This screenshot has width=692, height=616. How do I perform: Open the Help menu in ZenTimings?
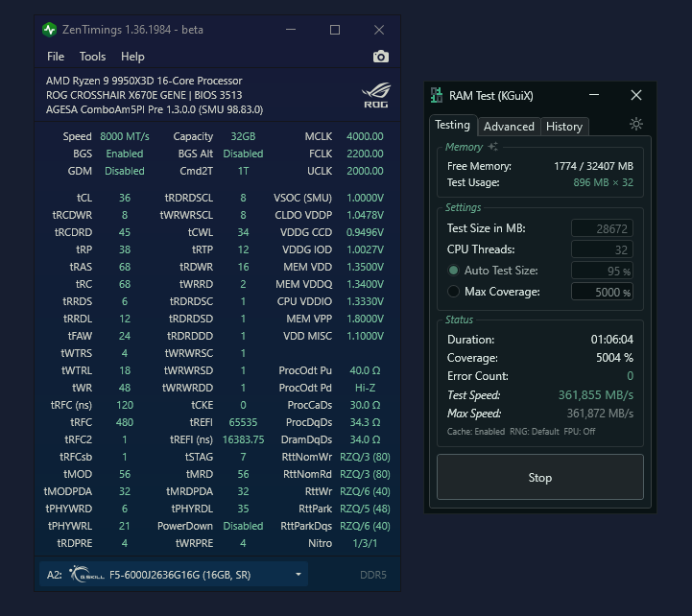pyautogui.click(x=132, y=57)
